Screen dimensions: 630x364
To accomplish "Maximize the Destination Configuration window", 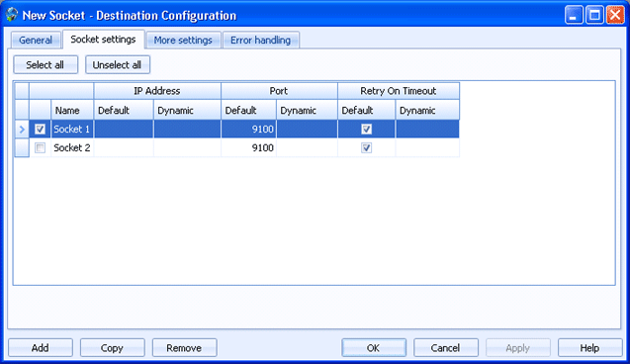I will click(594, 15).
